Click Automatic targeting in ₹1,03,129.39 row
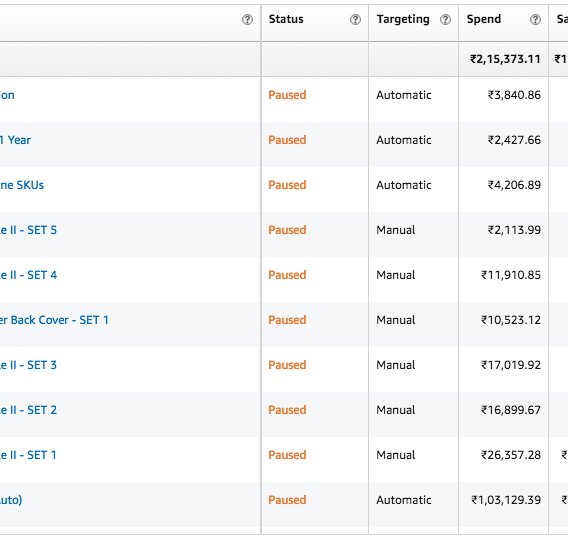This screenshot has width=568, height=540. pyautogui.click(x=404, y=500)
